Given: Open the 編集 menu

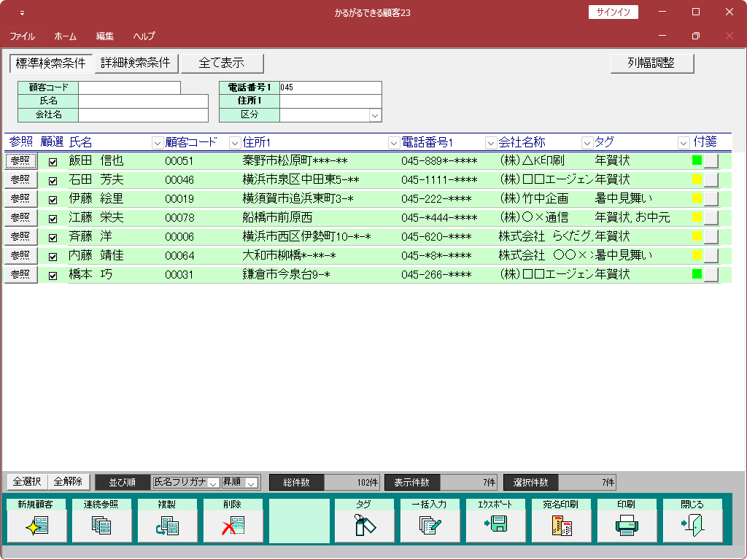Looking at the screenshot, I should point(105,36).
